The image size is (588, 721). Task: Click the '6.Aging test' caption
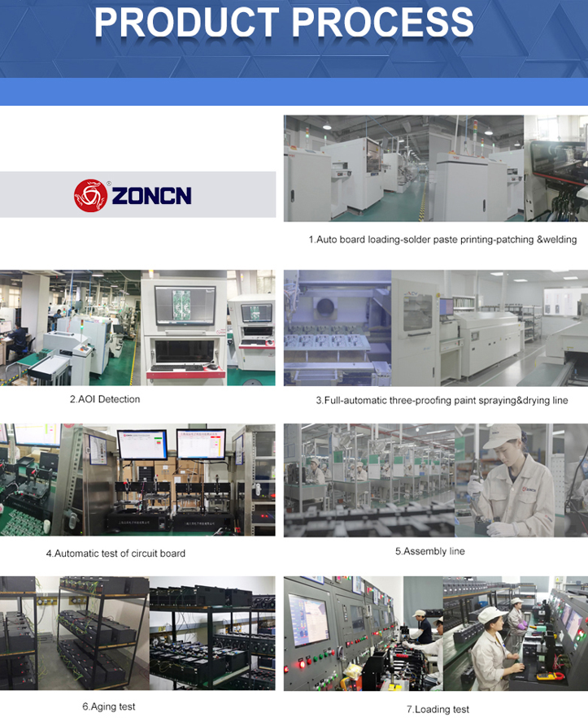click(x=109, y=706)
